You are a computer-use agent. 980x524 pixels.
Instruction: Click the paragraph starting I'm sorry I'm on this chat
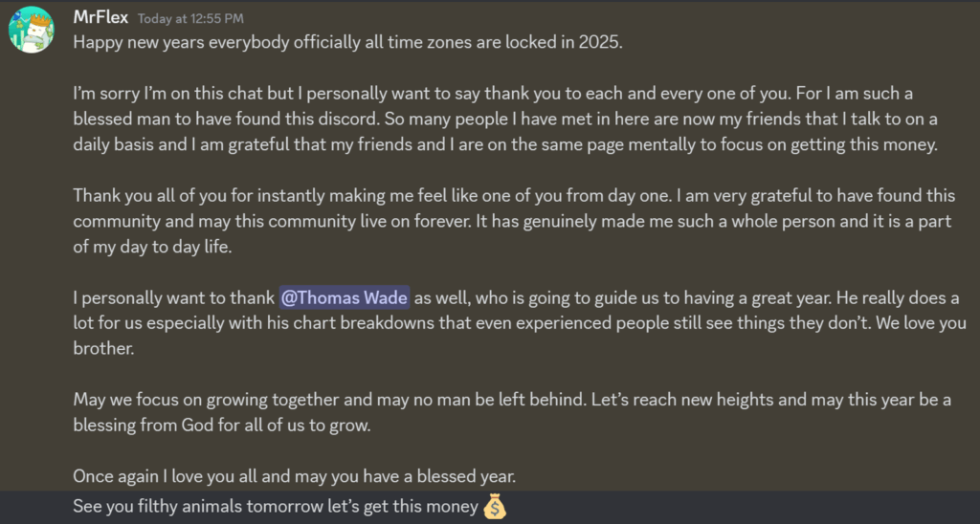coord(505,119)
